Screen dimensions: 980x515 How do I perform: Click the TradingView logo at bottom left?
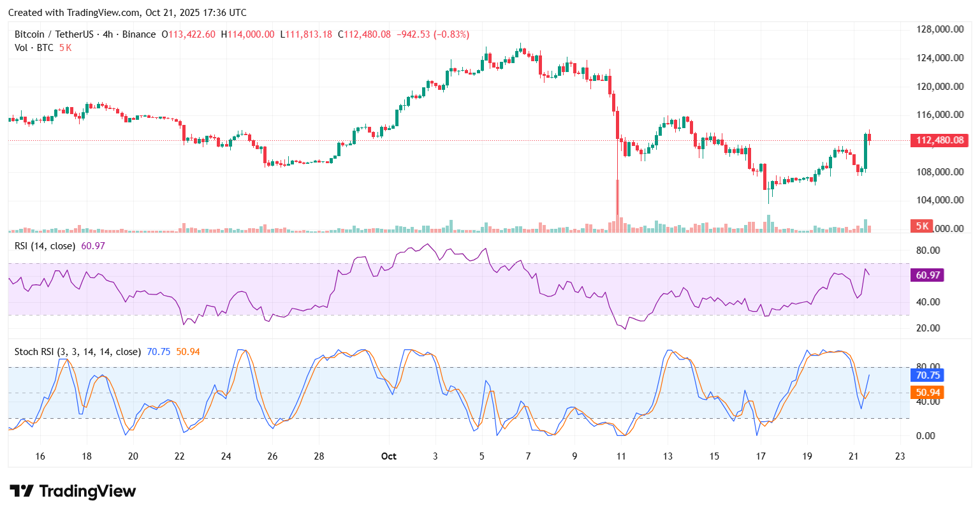pyautogui.click(x=73, y=491)
